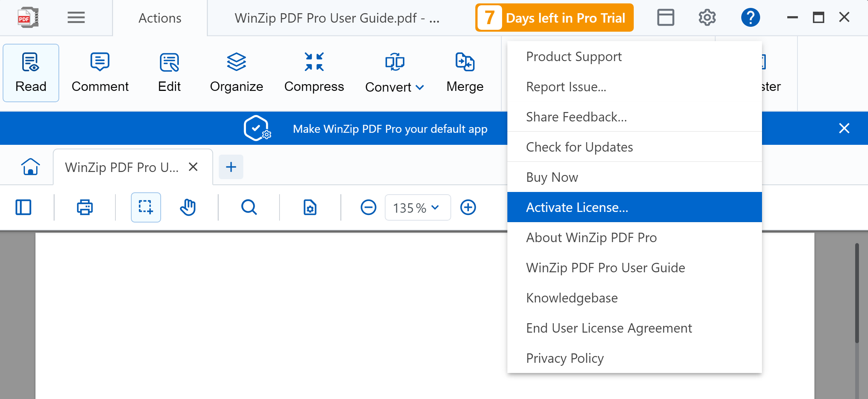Minimize the application window
The width and height of the screenshot is (868, 399).
[x=792, y=17]
